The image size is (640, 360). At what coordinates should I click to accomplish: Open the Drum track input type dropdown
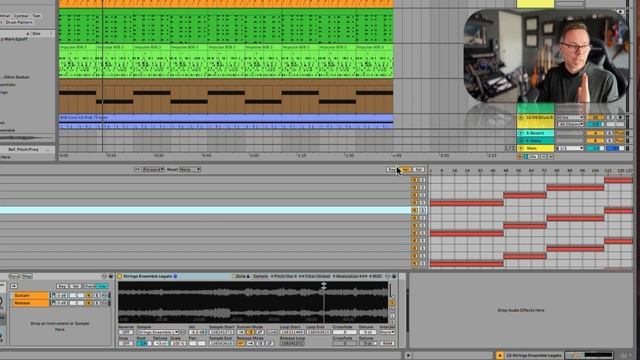570,118
